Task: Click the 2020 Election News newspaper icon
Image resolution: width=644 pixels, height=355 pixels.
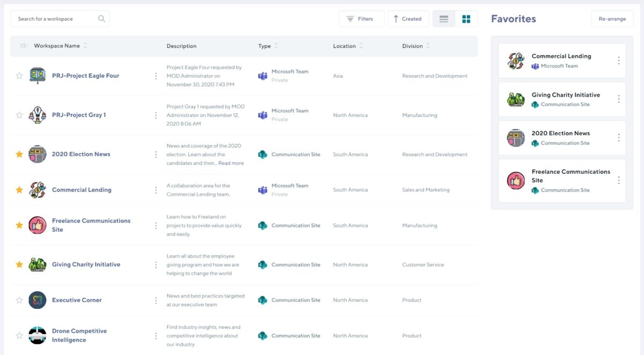Action: [37, 154]
